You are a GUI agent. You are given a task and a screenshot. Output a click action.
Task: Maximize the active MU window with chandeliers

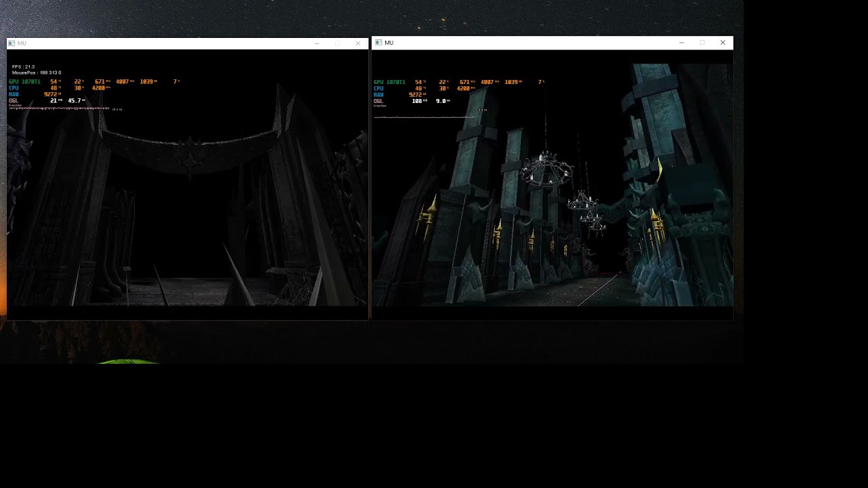[703, 43]
